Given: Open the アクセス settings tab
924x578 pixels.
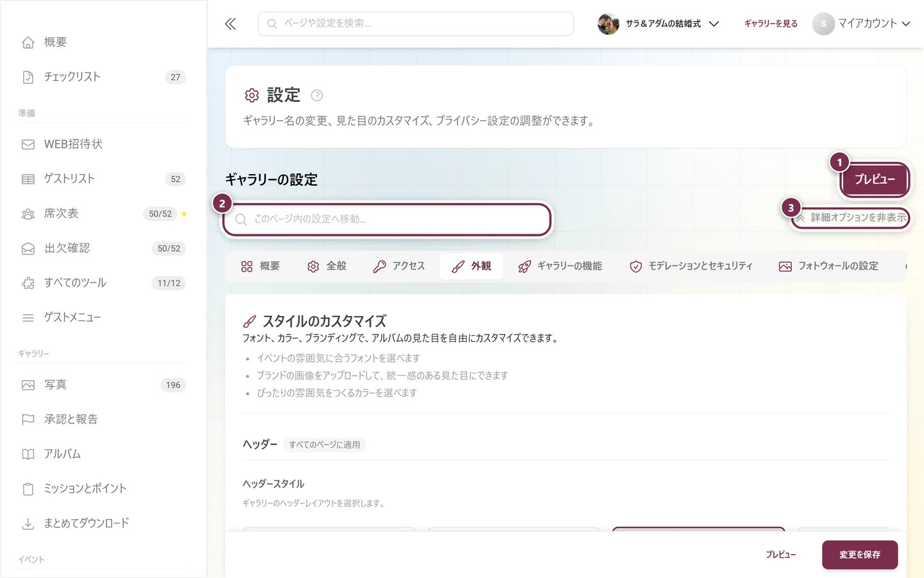Looking at the screenshot, I should click(399, 267).
